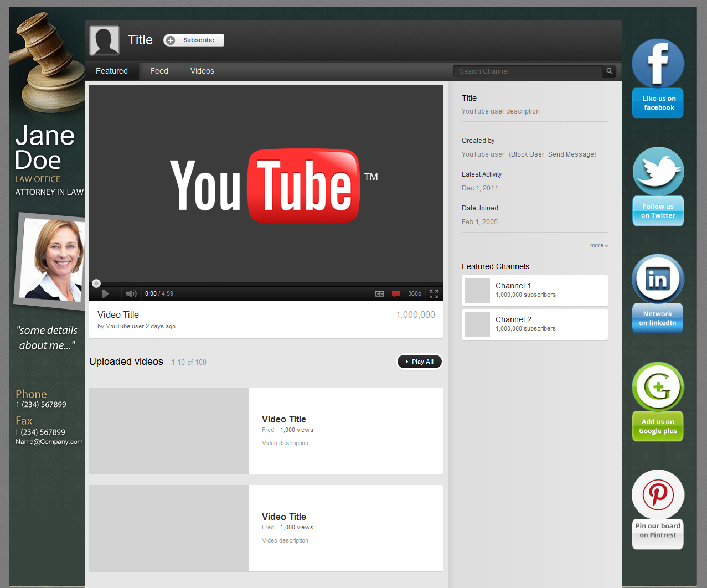Click the Subscribe button
Screen dimensions: 707x588
click(194, 40)
